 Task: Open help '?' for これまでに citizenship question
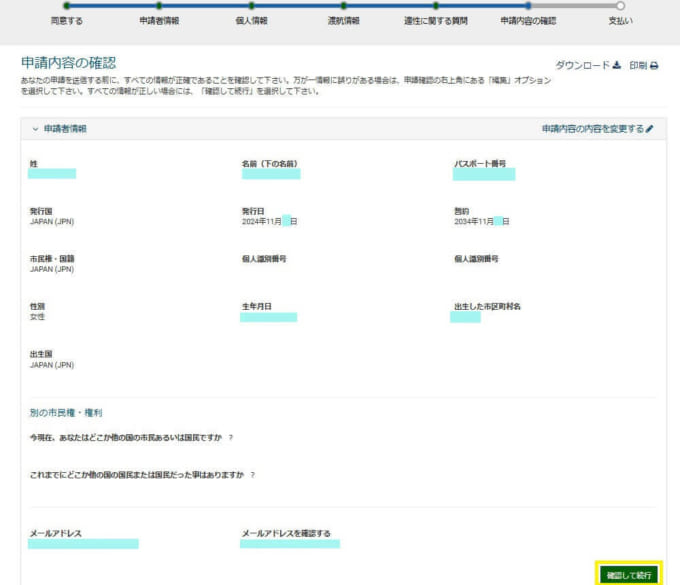coord(253,474)
